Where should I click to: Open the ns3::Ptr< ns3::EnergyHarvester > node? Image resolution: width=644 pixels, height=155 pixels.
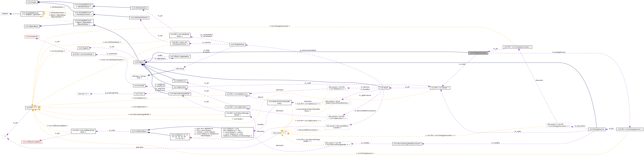point(517,47)
